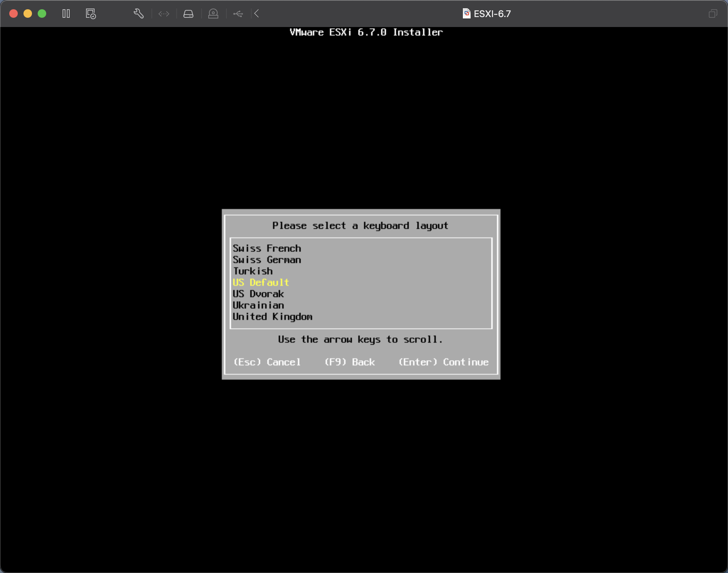
Task: Click (F9) Back option
Action: (x=349, y=362)
